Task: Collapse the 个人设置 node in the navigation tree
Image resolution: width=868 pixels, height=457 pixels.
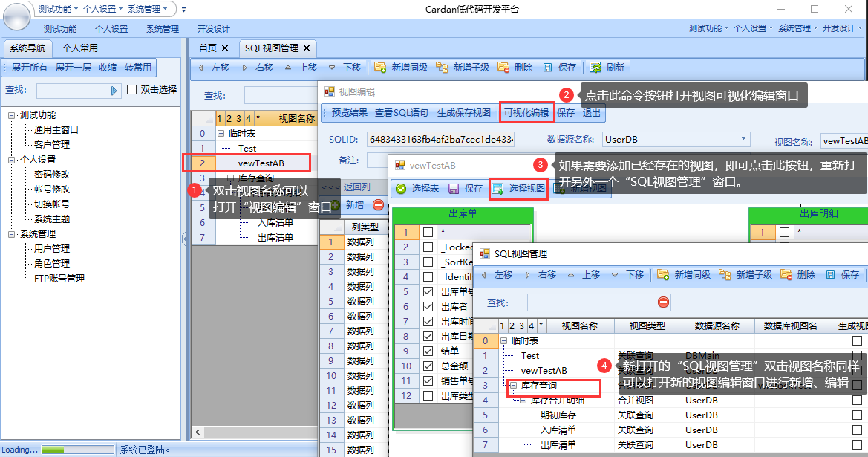Action: 12,160
